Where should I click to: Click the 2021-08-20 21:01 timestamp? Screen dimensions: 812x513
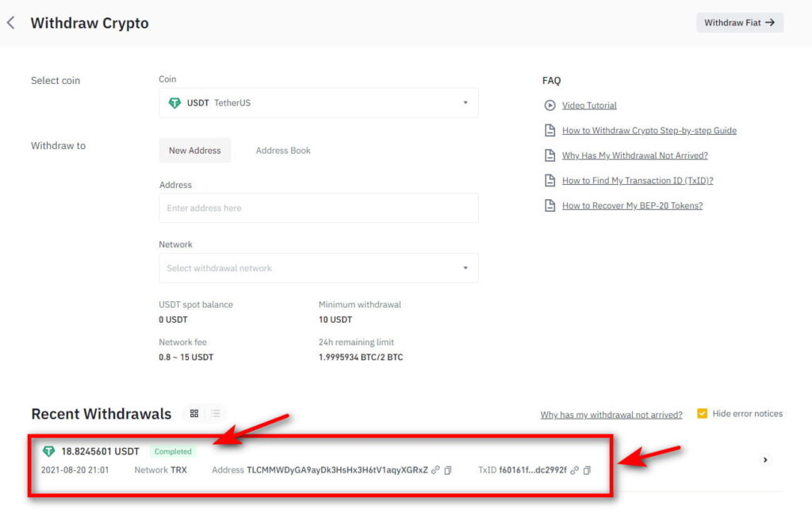[75, 470]
